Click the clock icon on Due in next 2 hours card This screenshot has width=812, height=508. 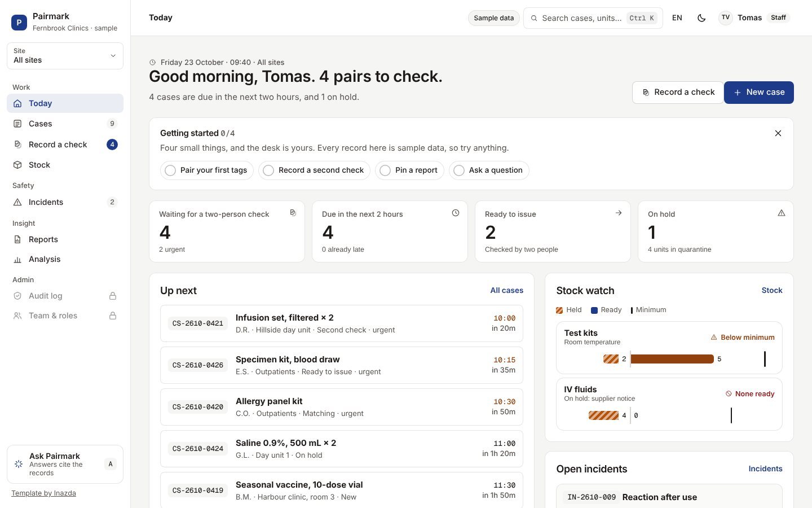coord(456,213)
